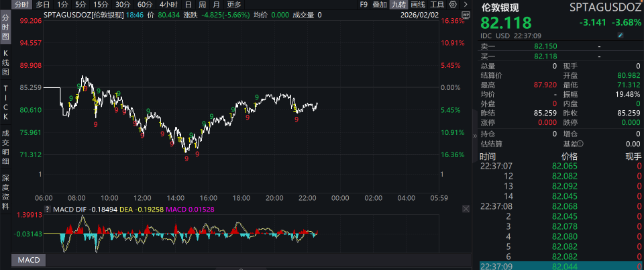644x270 pixels.
Task: Click the 价格 column header
Action: point(570,156)
